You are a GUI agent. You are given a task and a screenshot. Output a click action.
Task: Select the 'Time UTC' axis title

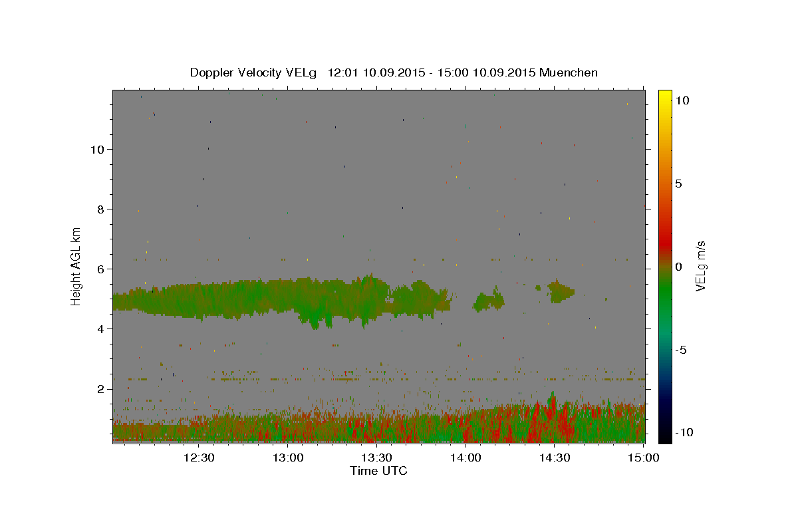378,471
